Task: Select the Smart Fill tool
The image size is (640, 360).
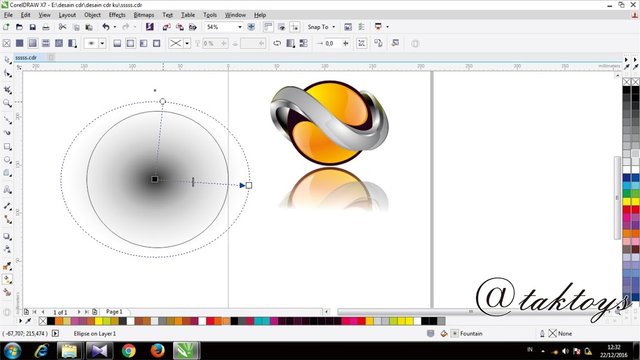Action: point(7,293)
